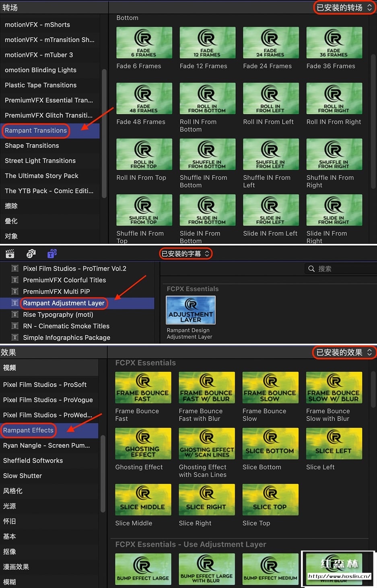Select the Shuffle IN From Bottom thumbnail
Viewport: 377px width, 588px height.
click(208, 154)
